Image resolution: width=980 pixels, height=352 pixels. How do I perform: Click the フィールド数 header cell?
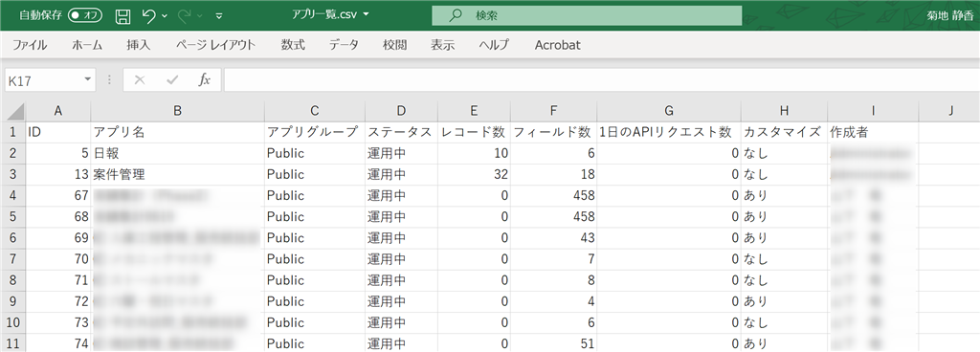[553, 132]
